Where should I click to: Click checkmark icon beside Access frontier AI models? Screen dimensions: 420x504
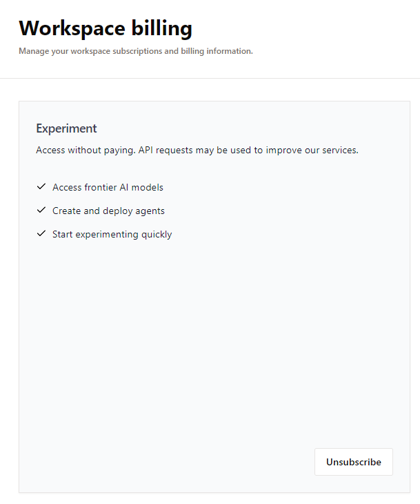pos(41,187)
